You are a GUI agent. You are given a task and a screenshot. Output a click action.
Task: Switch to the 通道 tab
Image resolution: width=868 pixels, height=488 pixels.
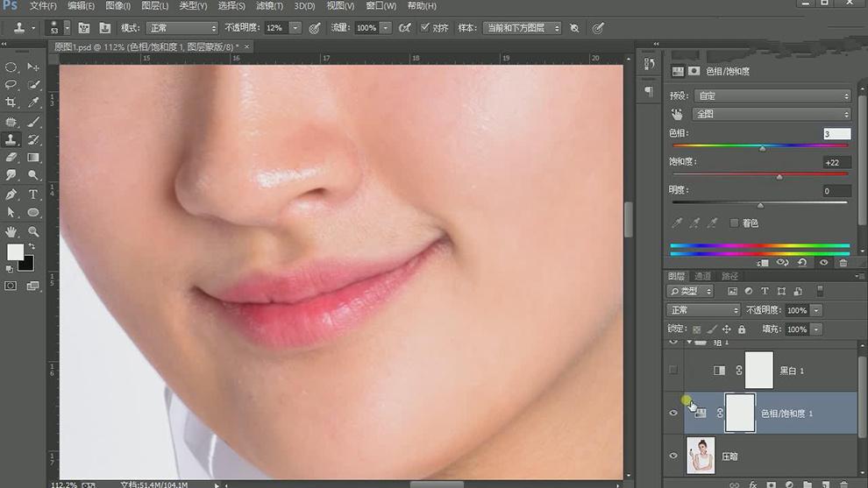pyautogui.click(x=704, y=276)
